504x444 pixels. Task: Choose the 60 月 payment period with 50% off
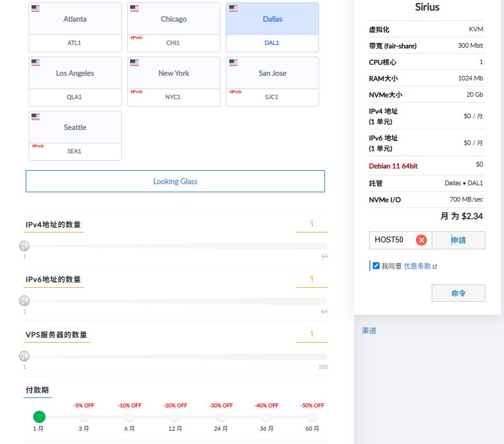coord(312,417)
